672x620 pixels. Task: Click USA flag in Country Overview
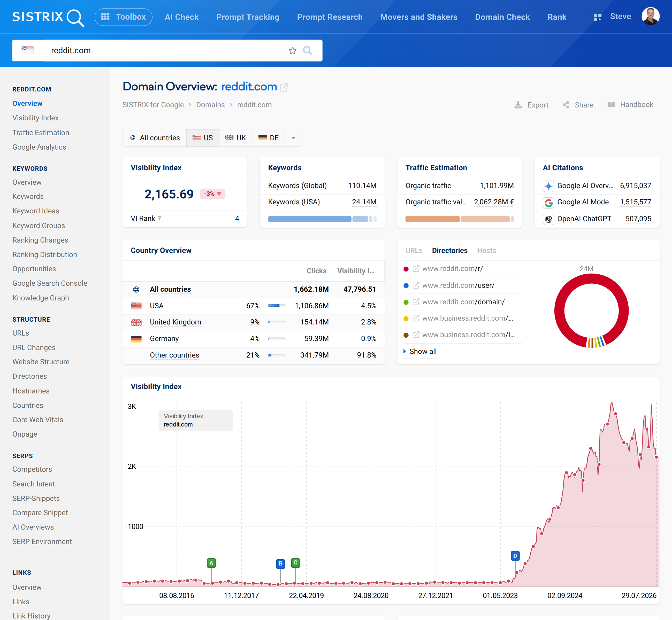coord(136,306)
